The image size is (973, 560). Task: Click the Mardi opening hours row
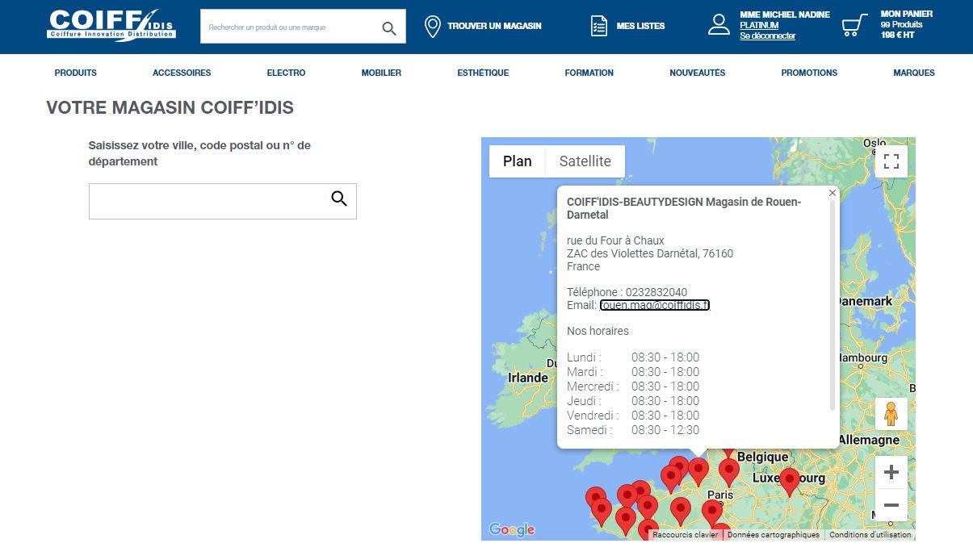coord(633,372)
